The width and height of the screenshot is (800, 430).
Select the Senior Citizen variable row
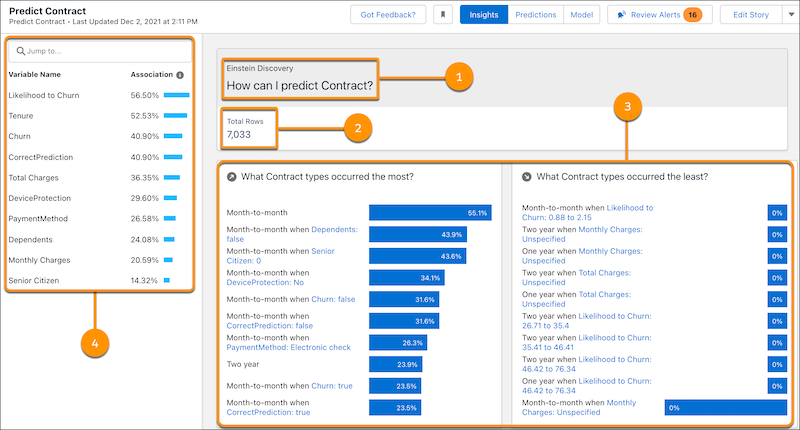pos(98,280)
